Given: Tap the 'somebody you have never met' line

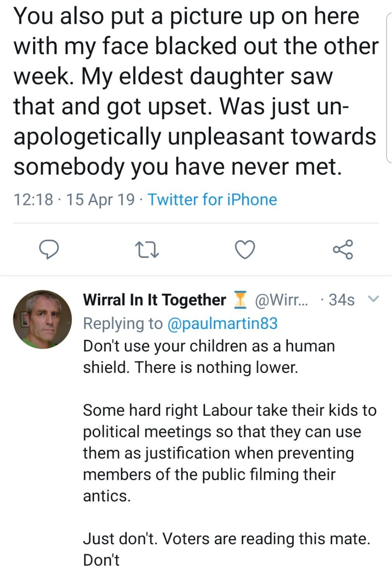Looking at the screenshot, I should (x=178, y=167).
